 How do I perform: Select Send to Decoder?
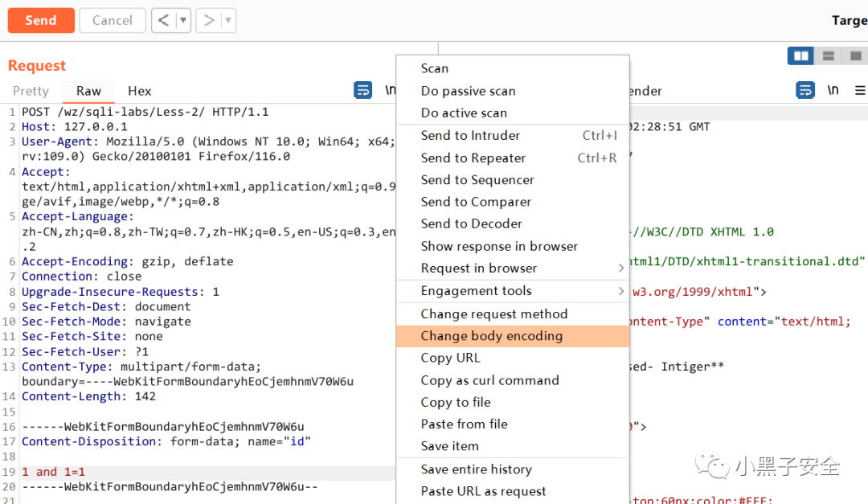[x=513, y=223]
